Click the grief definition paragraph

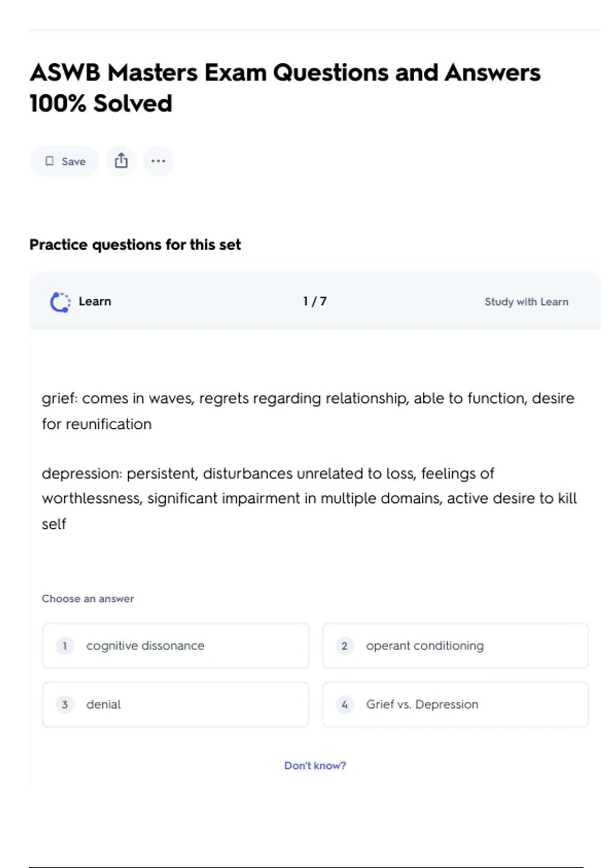308,411
